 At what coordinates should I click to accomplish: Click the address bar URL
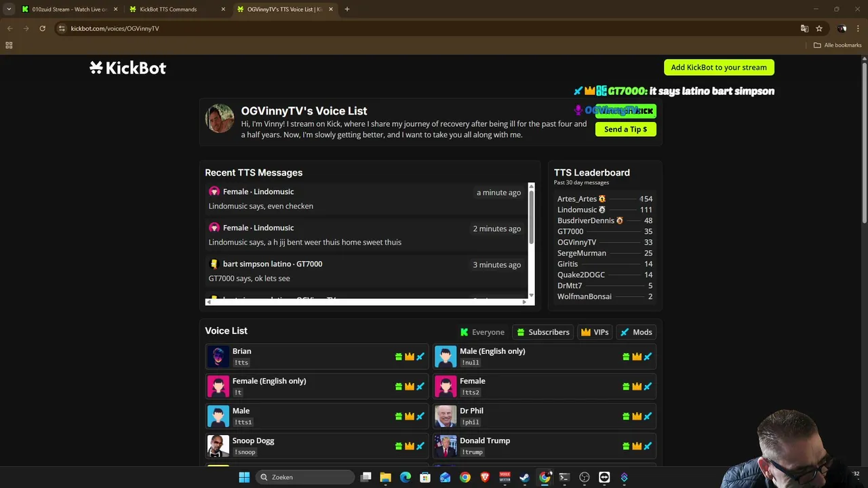point(115,28)
